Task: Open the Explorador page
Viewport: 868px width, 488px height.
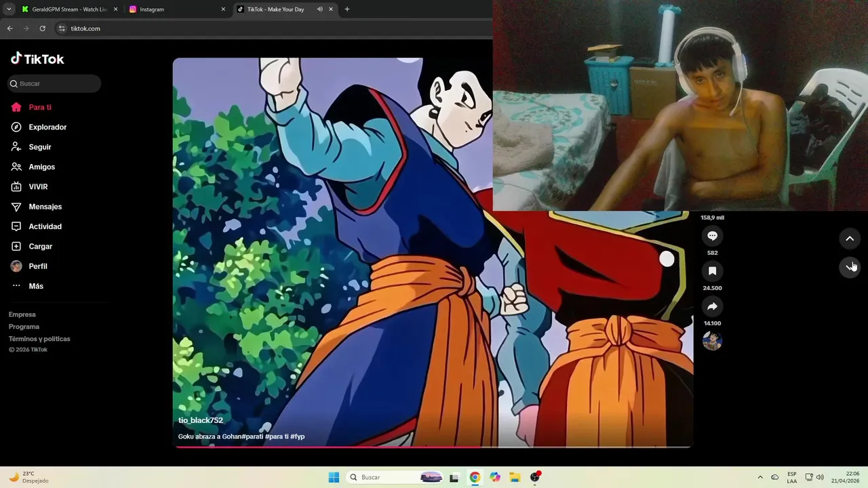Action: (x=47, y=127)
